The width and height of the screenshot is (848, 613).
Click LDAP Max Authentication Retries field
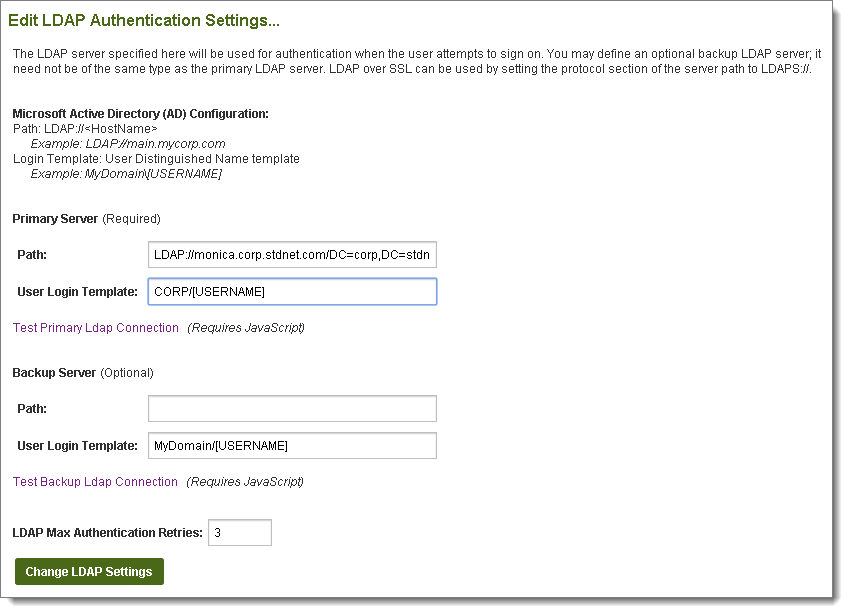click(240, 532)
